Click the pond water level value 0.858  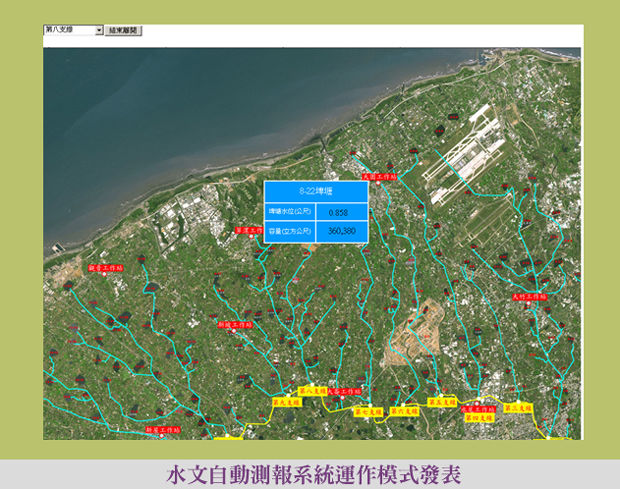click(340, 212)
